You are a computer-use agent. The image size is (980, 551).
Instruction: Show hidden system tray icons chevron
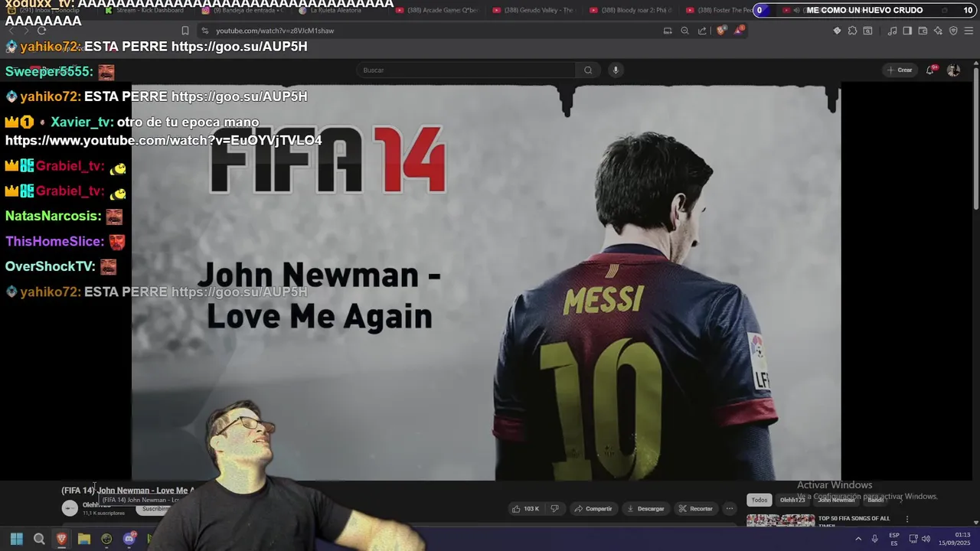click(x=858, y=539)
